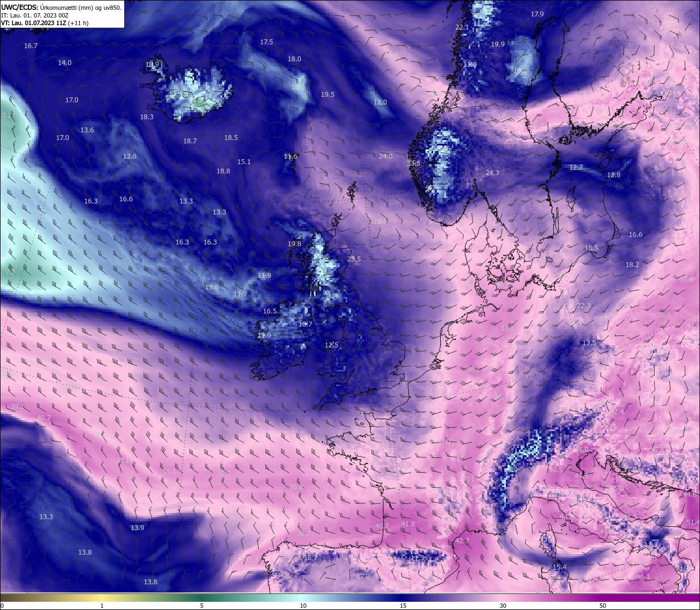Image resolution: width=700 pixels, height=610 pixels.
Task: Click the 15.4 value near Sardinia
Action: click(x=559, y=567)
